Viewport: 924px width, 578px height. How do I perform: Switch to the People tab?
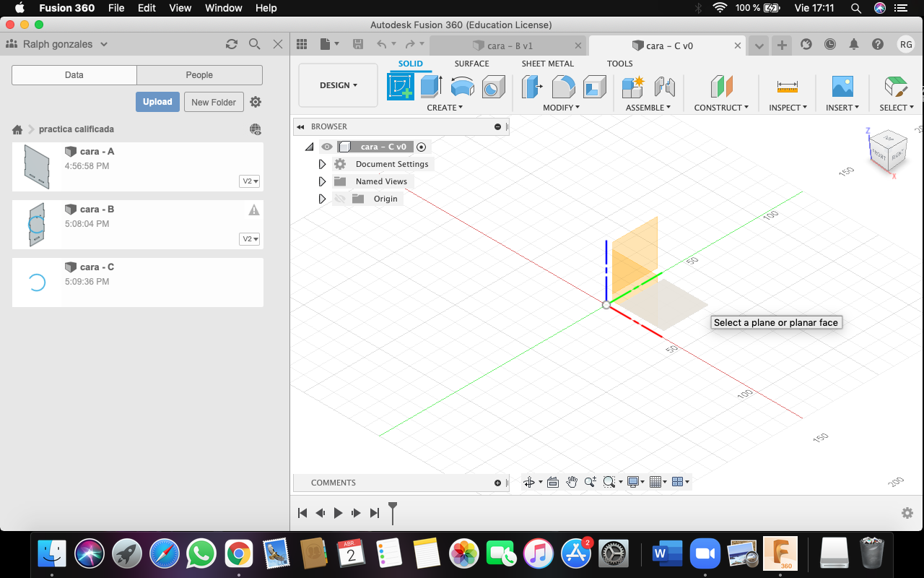coord(199,75)
